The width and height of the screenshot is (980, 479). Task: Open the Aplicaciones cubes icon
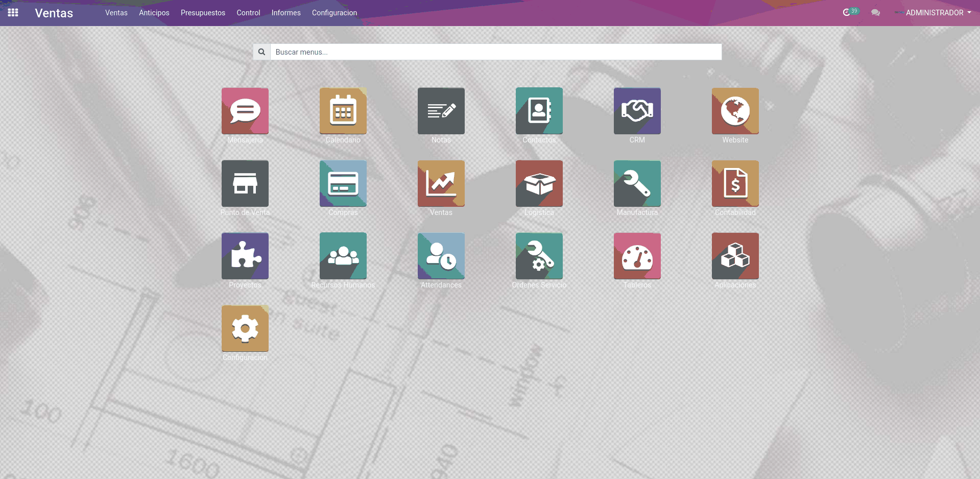click(x=735, y=256)
